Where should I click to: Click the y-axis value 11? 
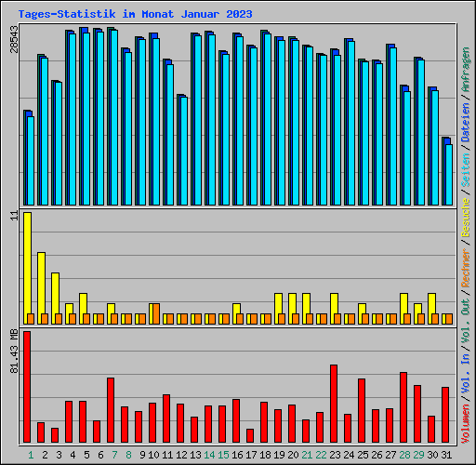click(x=14, y=216)
